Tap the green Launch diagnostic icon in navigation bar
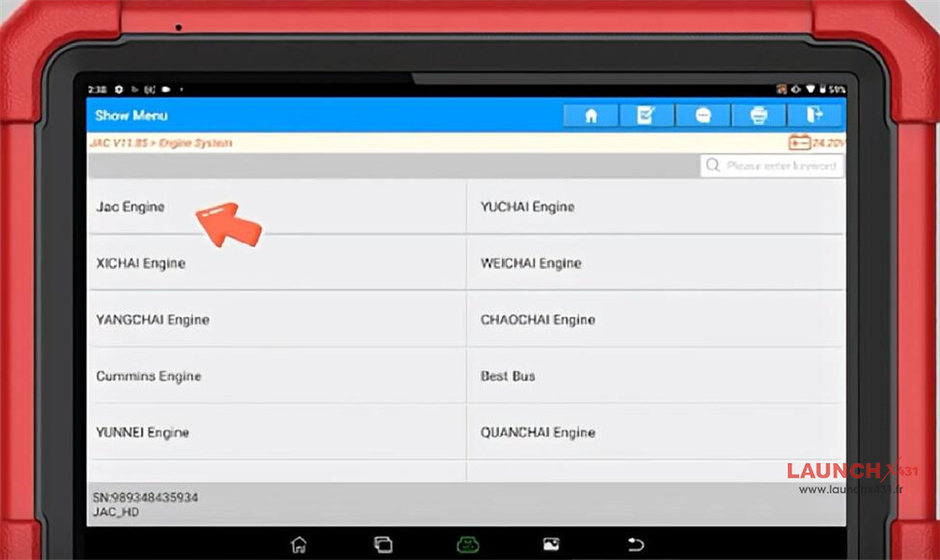940x560 pixels. pyautogui.click(x=467, y=543)
